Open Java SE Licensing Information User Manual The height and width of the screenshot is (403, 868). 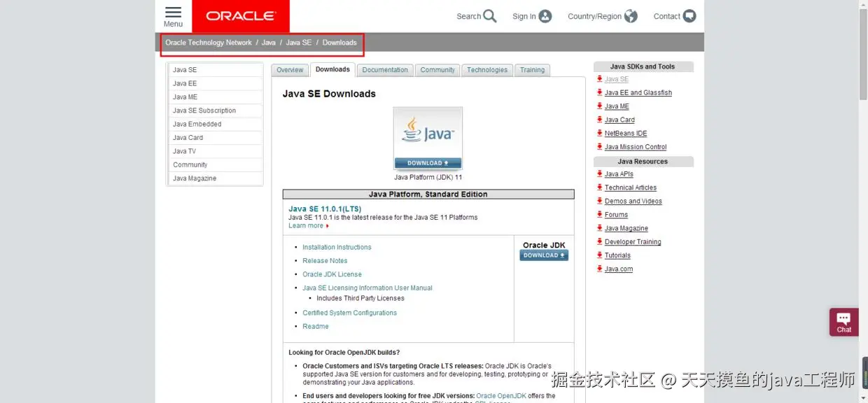pyautogui.click(x=367, y=288)
